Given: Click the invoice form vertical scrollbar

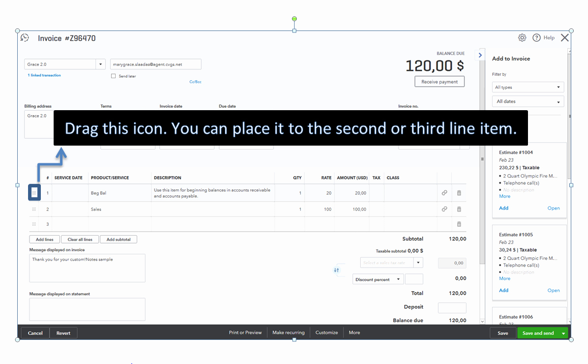Looking at the screenshot, I should tap(482, 158).
